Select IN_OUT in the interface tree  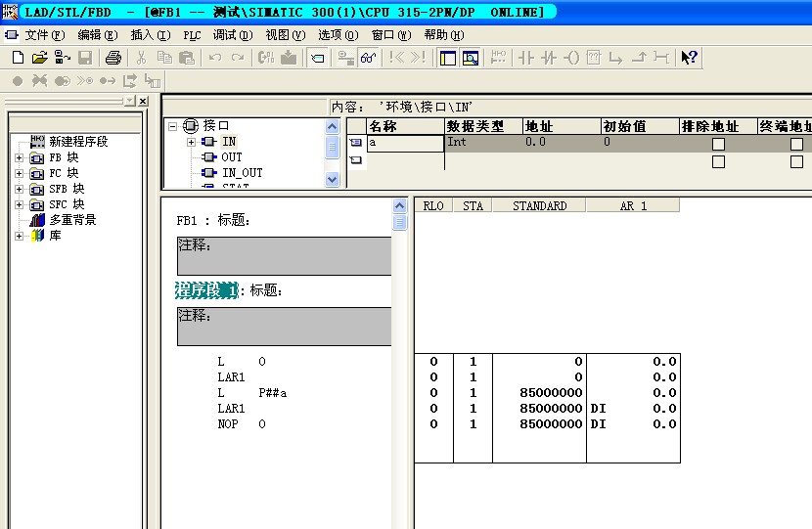point(243,172)
